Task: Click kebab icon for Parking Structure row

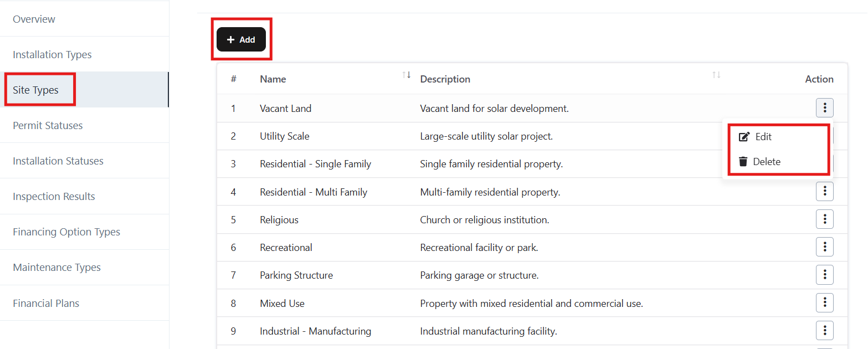Action: tap(824, 275)
